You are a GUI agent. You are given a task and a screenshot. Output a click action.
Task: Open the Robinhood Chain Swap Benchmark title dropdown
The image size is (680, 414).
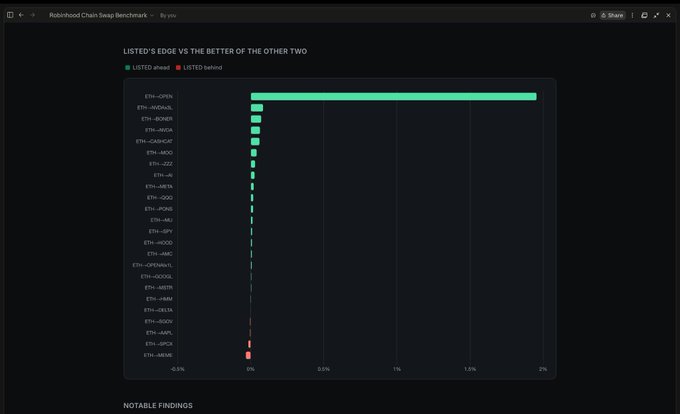pyautogui.click(x=101, y=15)
